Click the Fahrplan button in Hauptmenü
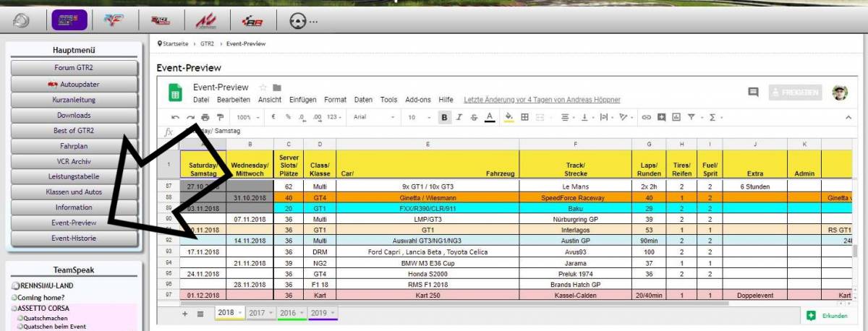The width and height of the screenshot is (868, 331). click(73, 146)
